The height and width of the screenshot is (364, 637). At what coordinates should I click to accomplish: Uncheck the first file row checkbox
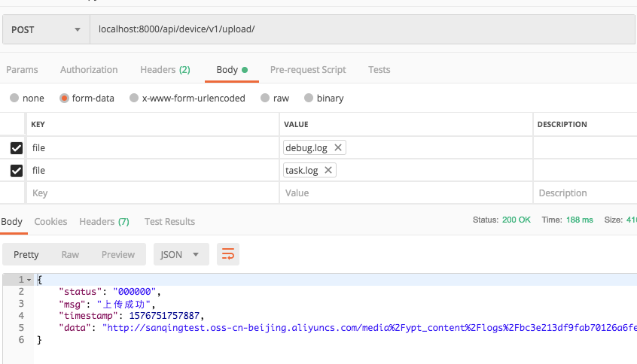[x=17, y=148]
